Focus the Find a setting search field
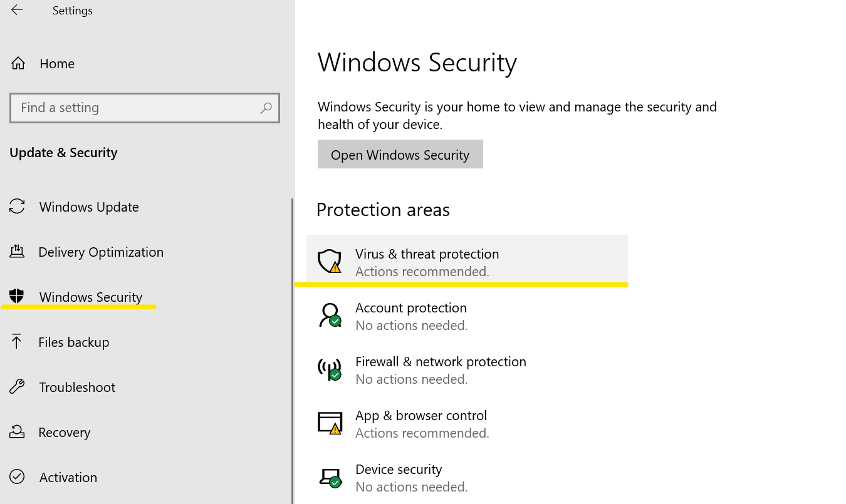 [x=138, y=108]
